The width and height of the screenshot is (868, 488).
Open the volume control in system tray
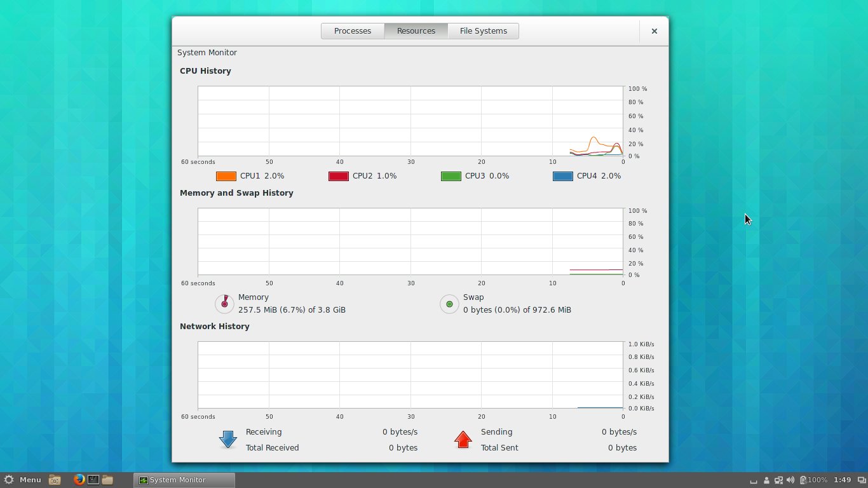(790, 480)
